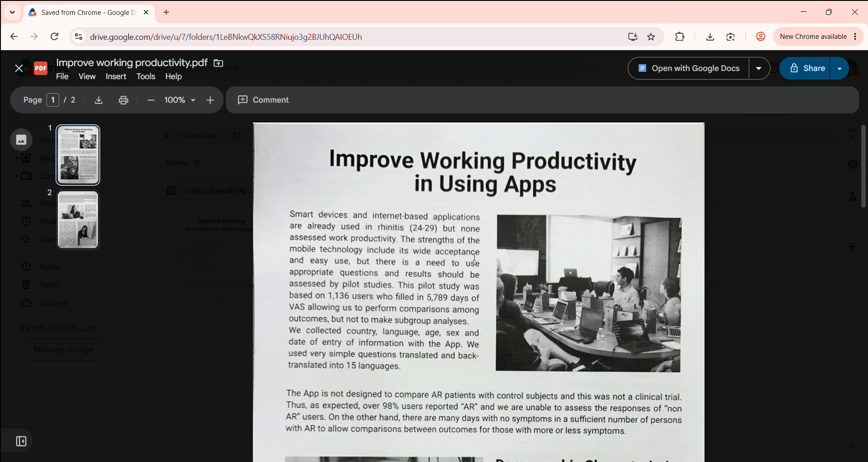Click the install app icon in address bar
The image size is (868, 462).
pos(633,37)
